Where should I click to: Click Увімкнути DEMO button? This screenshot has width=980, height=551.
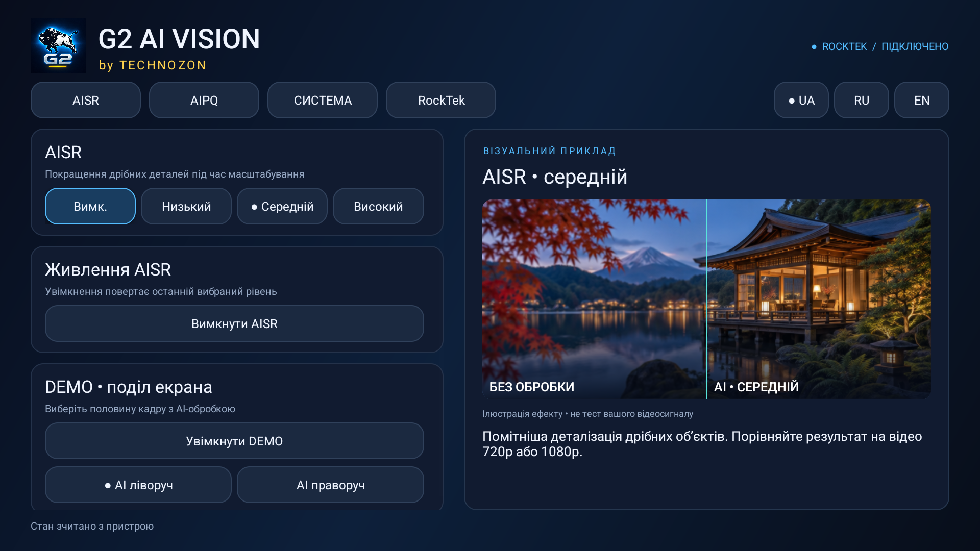[234, 441]
